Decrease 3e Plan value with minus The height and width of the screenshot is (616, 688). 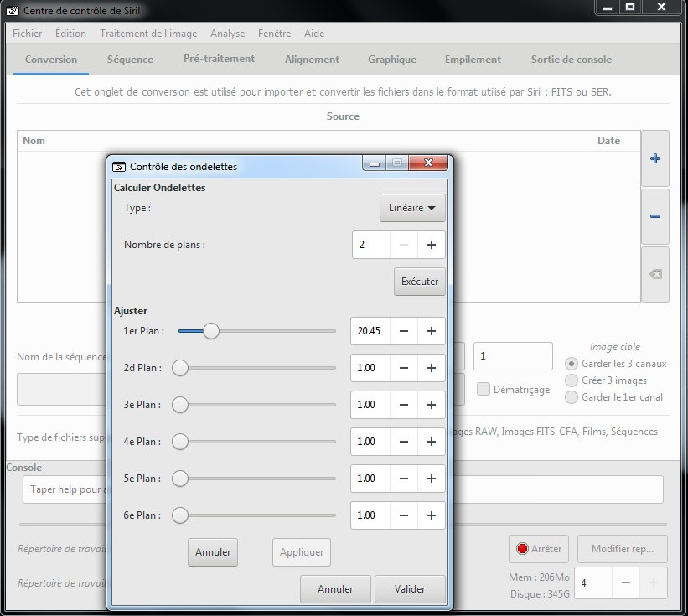(x=404, y=405)
